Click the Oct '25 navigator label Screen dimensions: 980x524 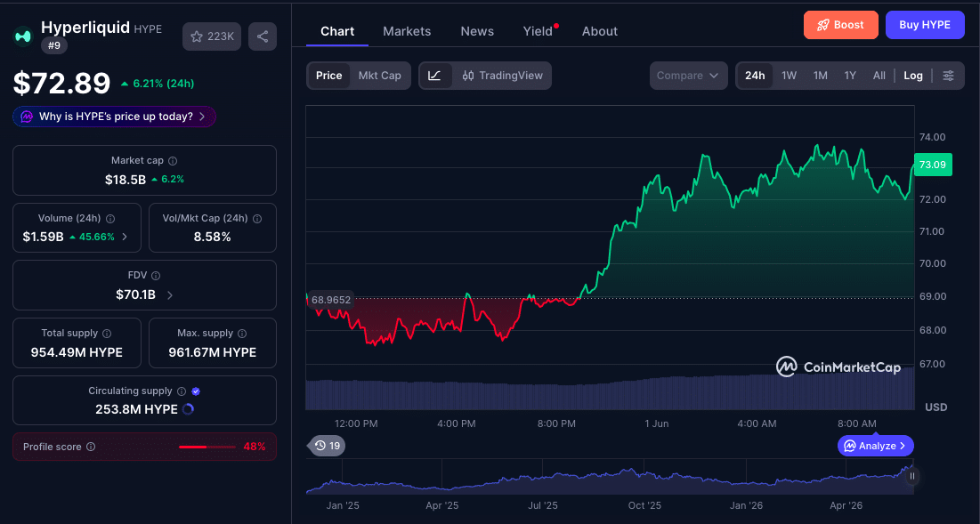point(645,505)
